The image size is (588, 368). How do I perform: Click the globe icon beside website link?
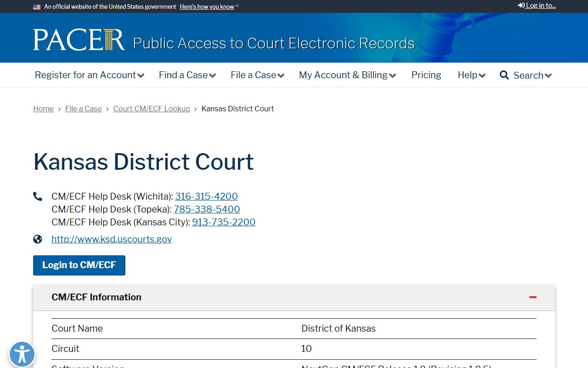pos(38,239)
